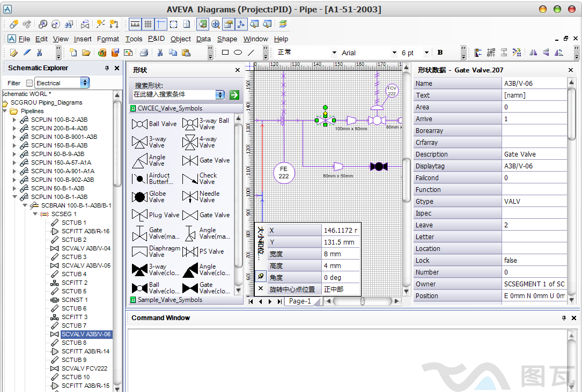Viewport: 582px width, 392px height.
Task: Click the pan and zoom crosshair magnifier icon
Action: tap(215, 24)
